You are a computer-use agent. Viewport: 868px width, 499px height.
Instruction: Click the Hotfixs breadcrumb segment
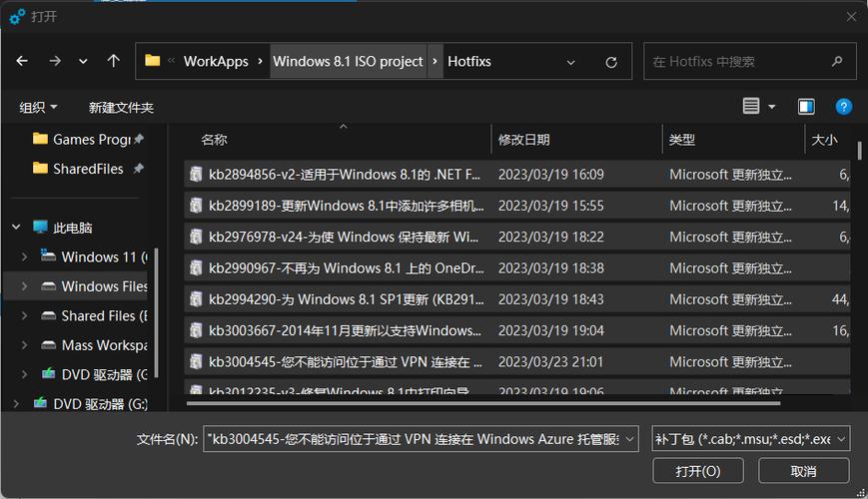click(469, 62)
